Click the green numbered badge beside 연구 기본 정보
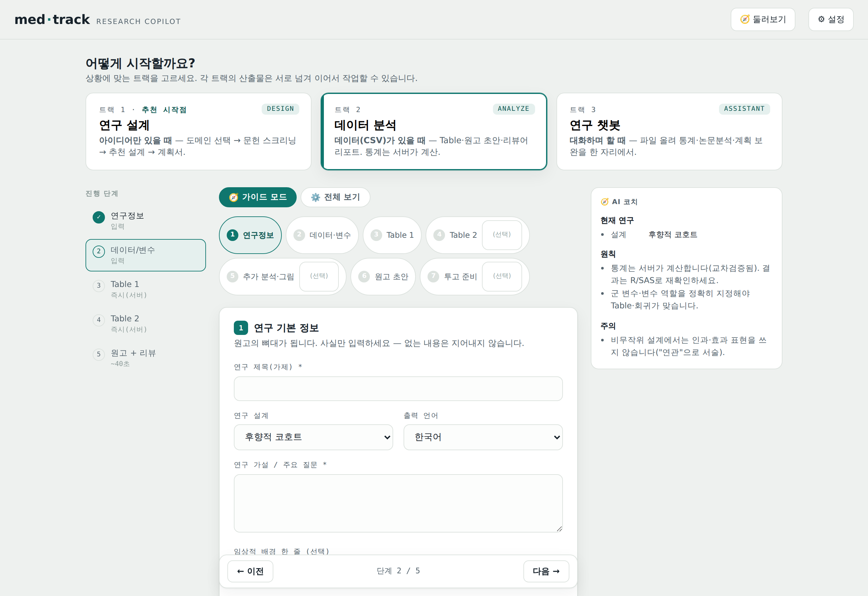The image size is (868, 596). [241, 328]
